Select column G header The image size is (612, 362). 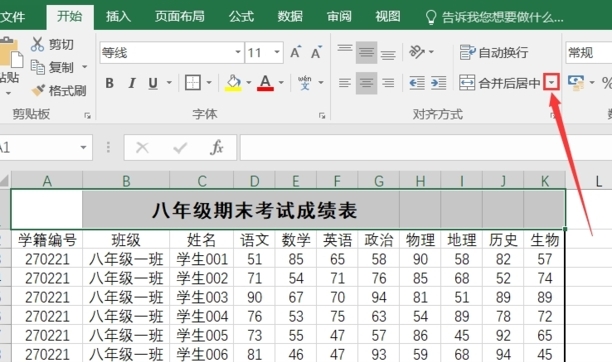379,181
